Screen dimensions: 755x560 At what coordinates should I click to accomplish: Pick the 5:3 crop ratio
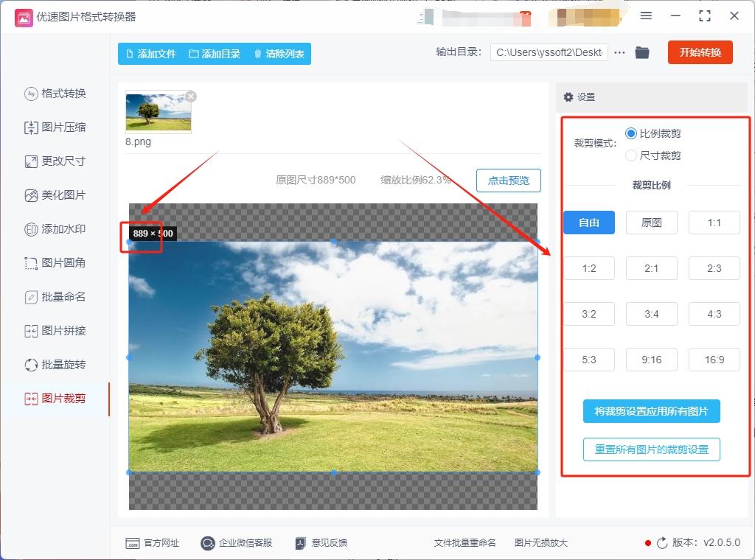coord(589,360)
